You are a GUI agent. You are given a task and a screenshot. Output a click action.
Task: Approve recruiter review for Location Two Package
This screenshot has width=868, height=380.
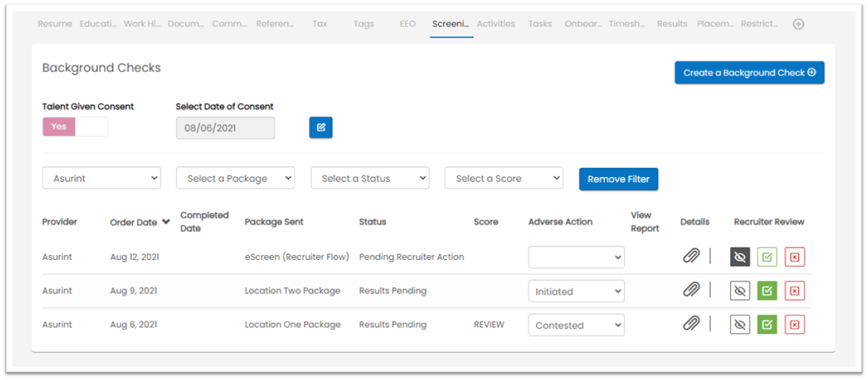[767, 291]
